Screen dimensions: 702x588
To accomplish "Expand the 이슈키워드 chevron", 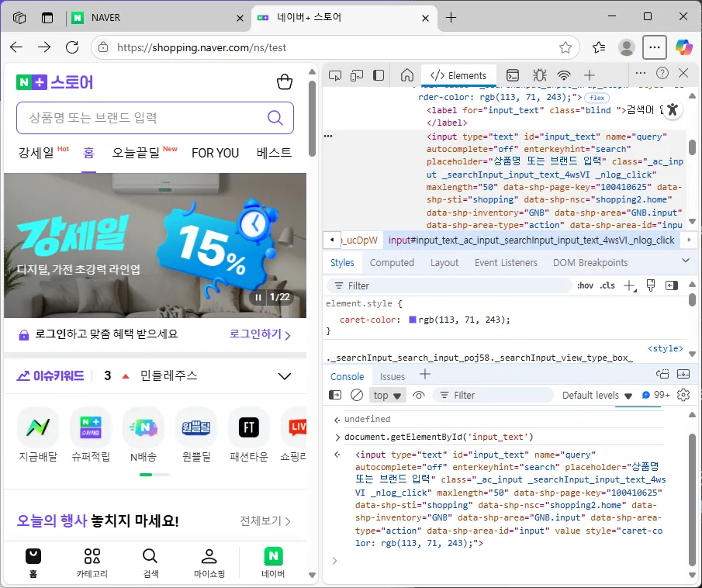I will point(285,376).
